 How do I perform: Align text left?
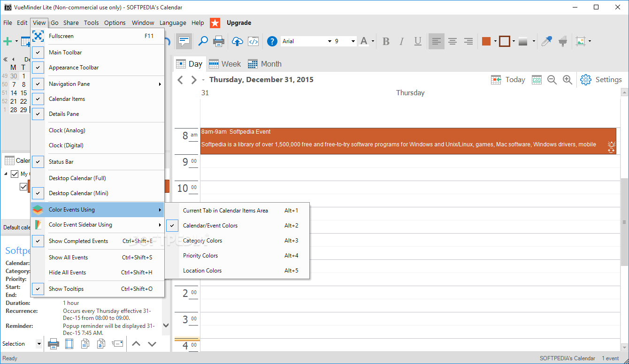point(436,41)
